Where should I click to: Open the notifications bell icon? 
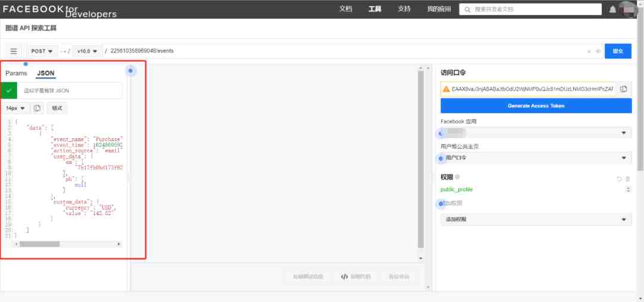tap(612, 9)
